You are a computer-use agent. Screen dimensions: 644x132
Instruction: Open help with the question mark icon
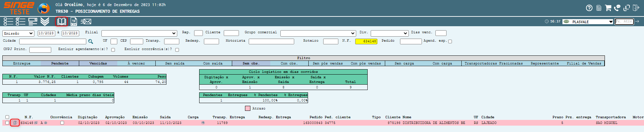(589, 8)
